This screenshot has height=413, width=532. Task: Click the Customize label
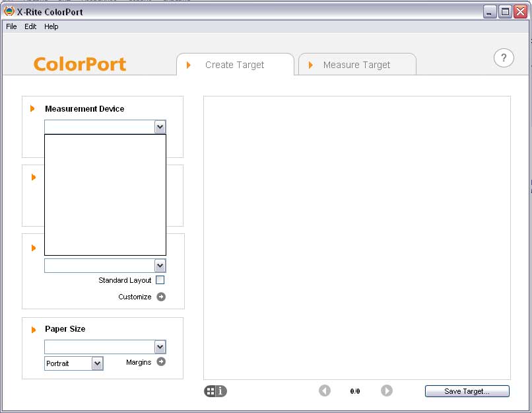tap(135, 297)
